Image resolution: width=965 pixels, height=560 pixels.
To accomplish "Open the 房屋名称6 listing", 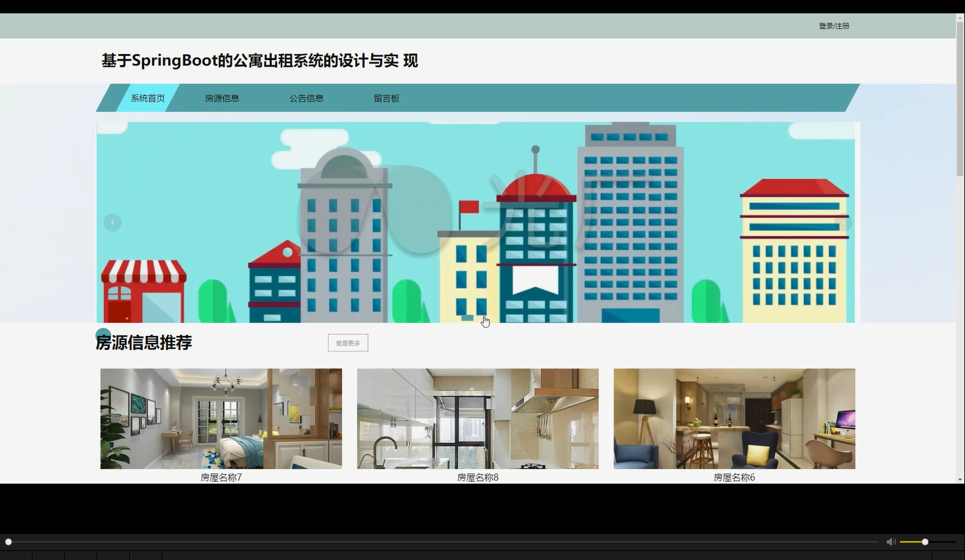I will (x=734, y=419).
